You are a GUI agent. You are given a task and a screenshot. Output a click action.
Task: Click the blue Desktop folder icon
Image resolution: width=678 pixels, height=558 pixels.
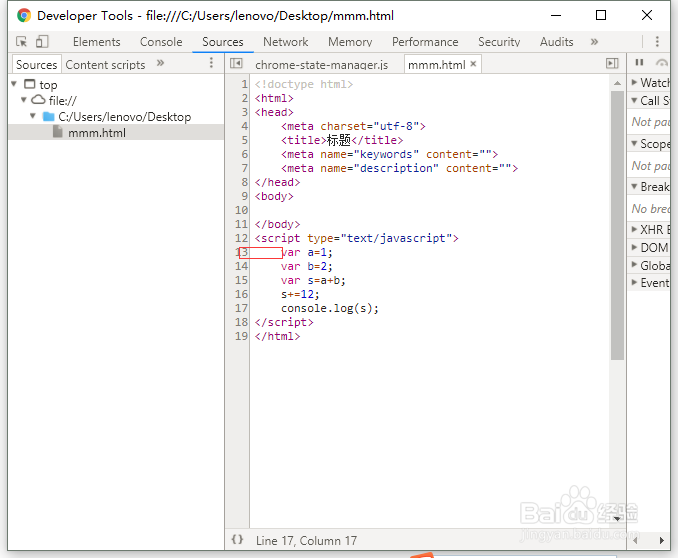48,116
